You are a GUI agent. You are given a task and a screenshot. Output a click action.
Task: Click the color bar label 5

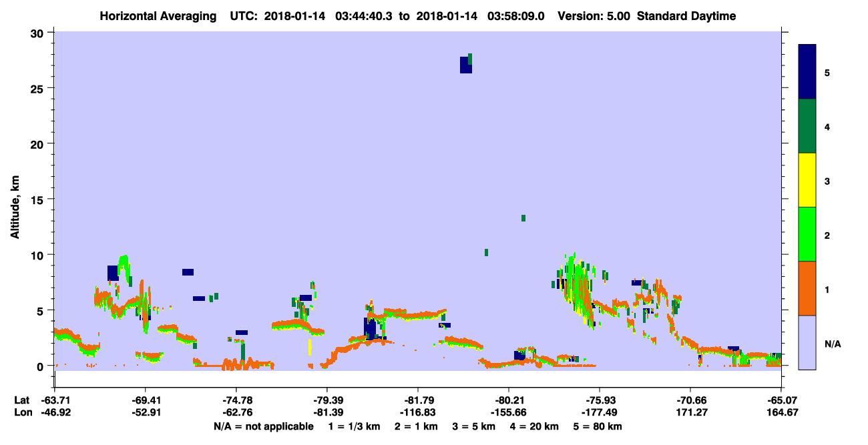click(828, 73)
